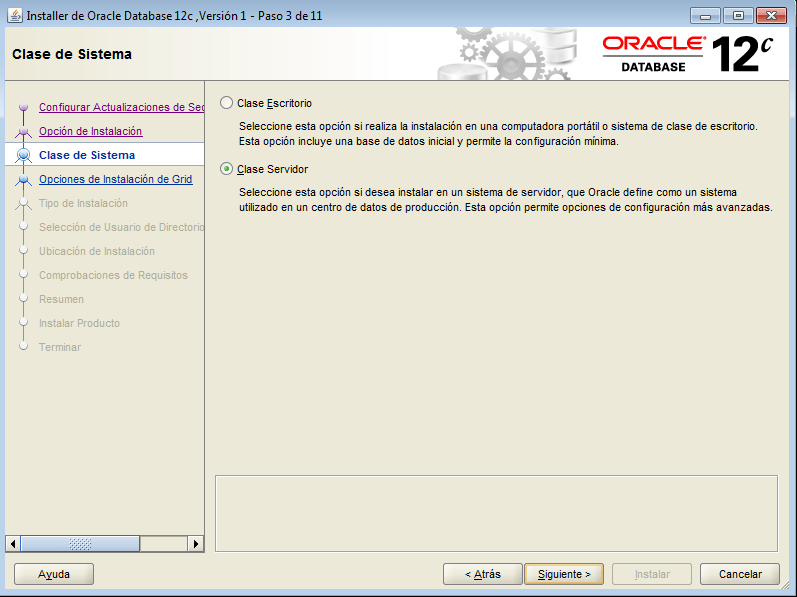
Task: Click the 'Selección de Usuario de Directorio' step text
Action: click(x=121, y=227)
